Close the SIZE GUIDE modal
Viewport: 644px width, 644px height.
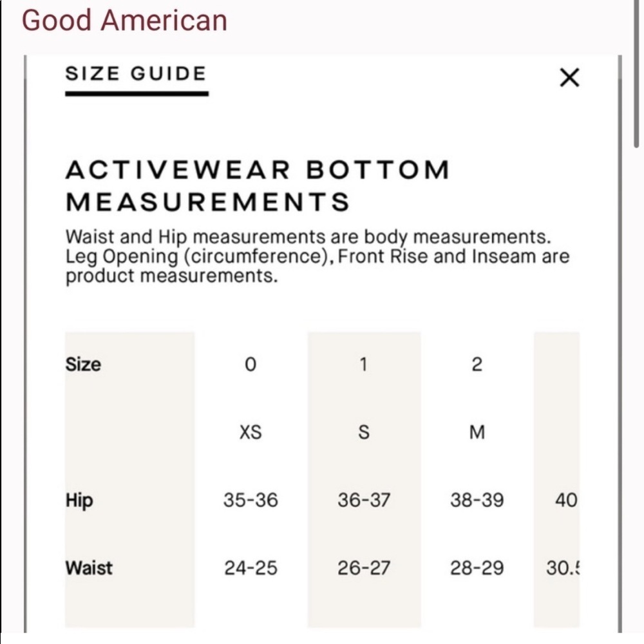(569, 78)
